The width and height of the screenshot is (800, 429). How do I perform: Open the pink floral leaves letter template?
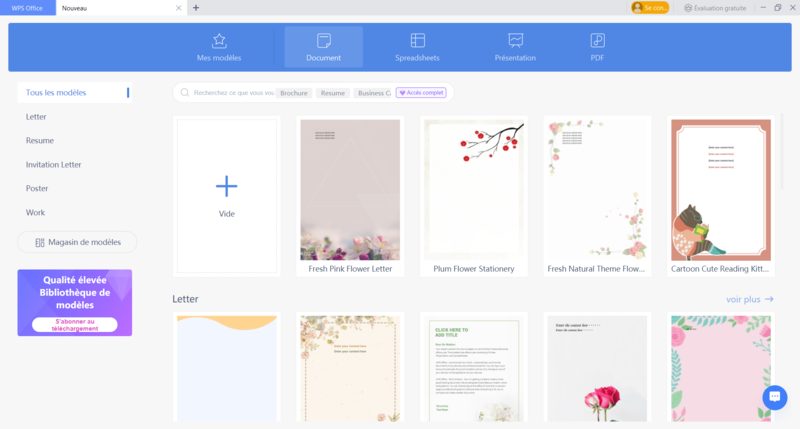coord(721,367)
